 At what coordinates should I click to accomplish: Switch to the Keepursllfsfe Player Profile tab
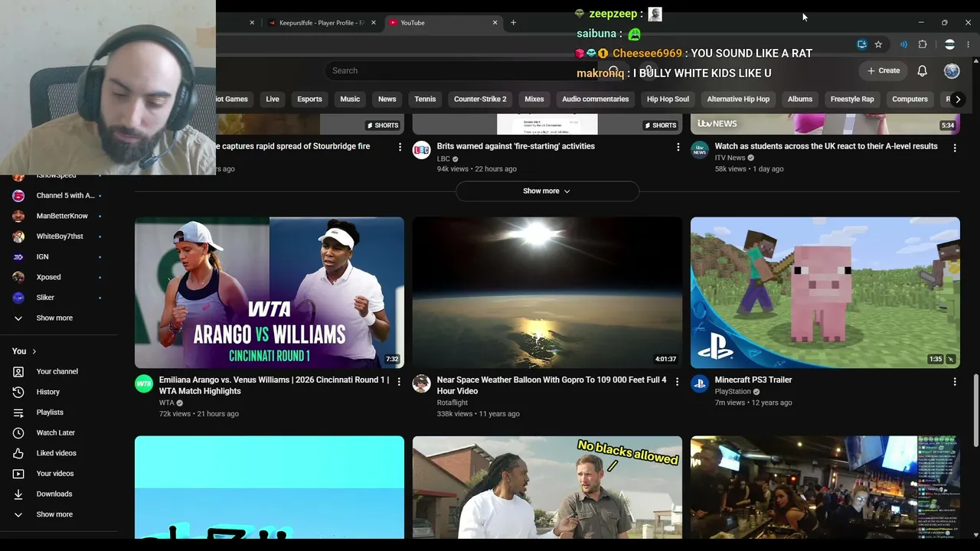click(321, 22)
